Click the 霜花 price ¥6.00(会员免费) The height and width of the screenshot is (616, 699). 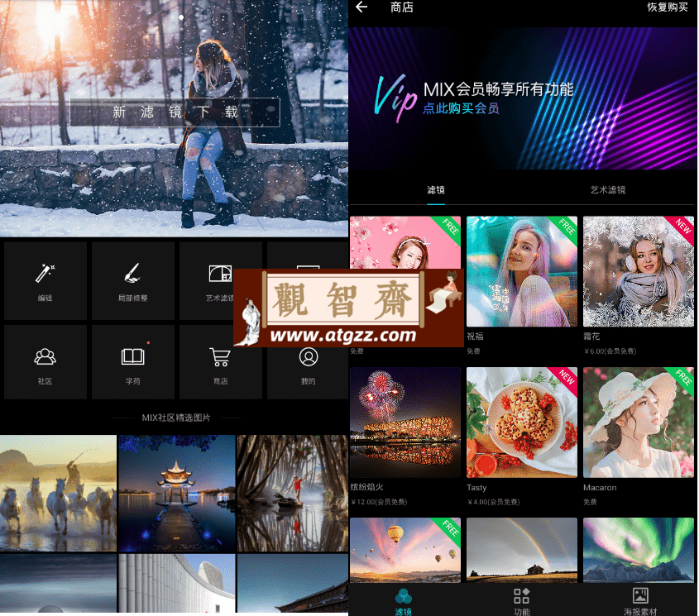point(610,351)
